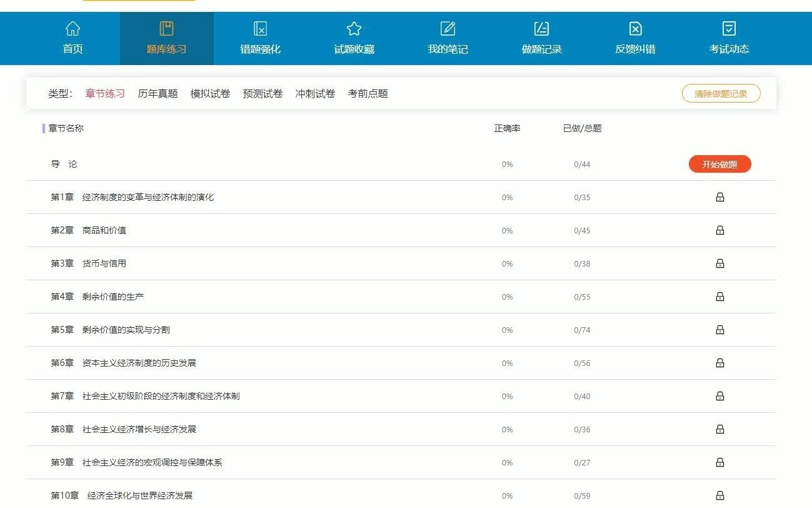
Task: Click 开始做题 for 导论
Action: [x=719, y=165]
